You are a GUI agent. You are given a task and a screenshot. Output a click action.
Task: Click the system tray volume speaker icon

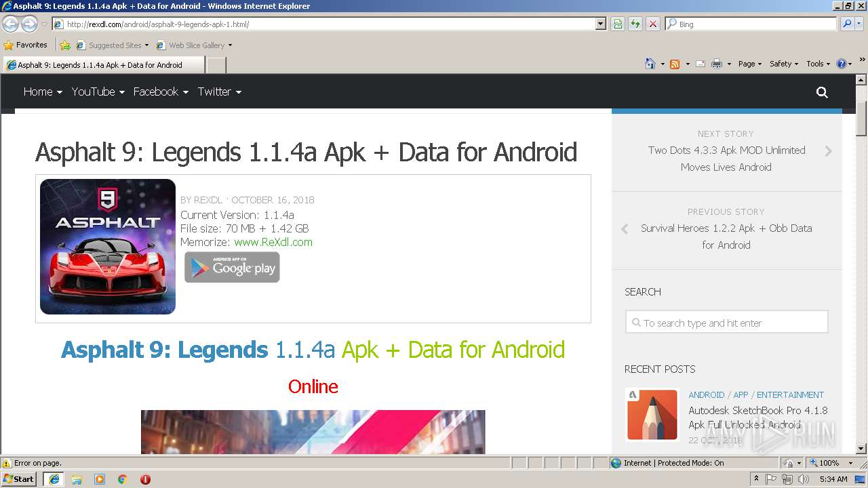(x=804, y=479)
